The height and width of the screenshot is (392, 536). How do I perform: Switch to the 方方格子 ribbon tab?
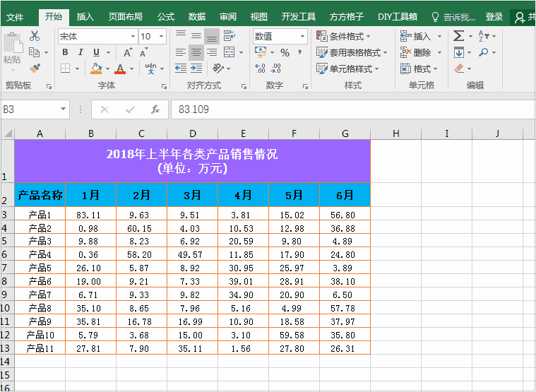tap(346, 17)
